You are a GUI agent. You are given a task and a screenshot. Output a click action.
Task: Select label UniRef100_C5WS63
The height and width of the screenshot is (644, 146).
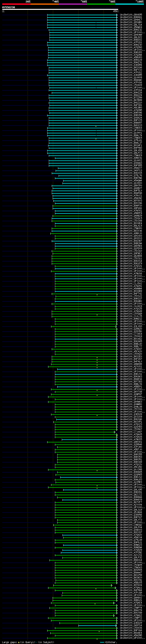pyautogui.click(x=131, y=567)
